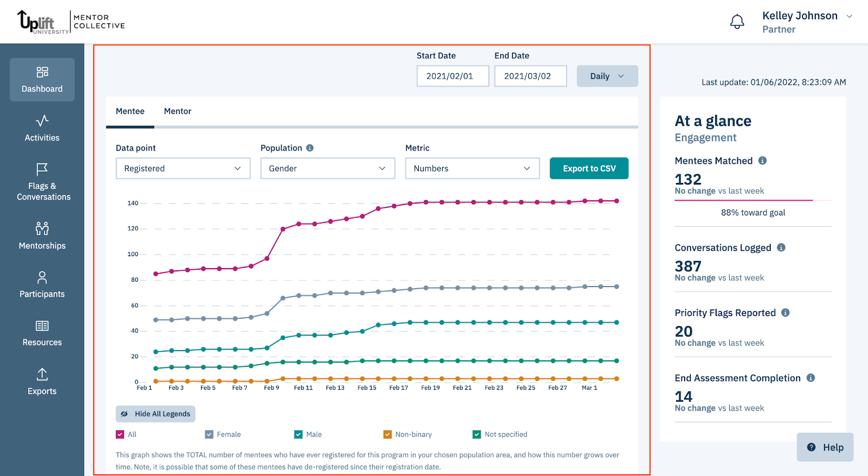Go to the Exports section
868x476 pixels.
(42, 382)
